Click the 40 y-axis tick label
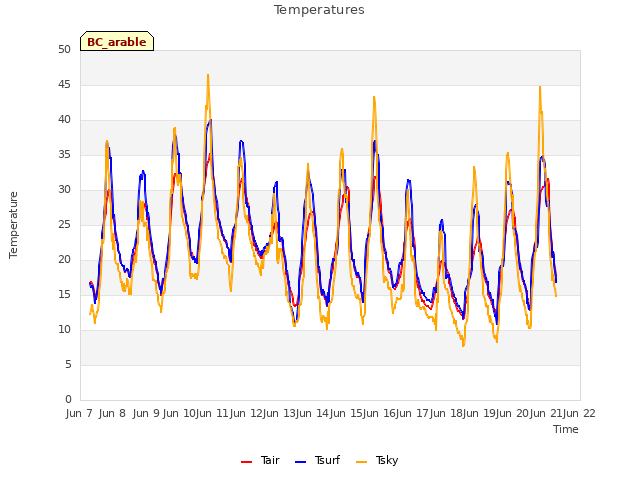This screenshot has width=640, height=480. [64, 120]
